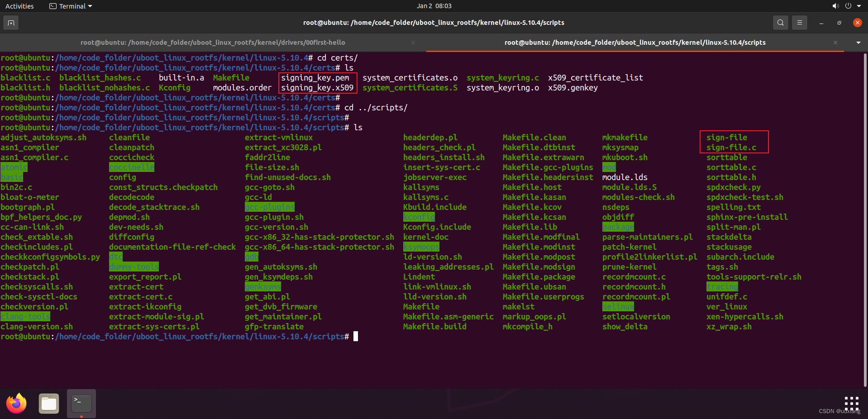Click the signing_key.pem file name
868x419 pixels.
[x=315, y=78]
